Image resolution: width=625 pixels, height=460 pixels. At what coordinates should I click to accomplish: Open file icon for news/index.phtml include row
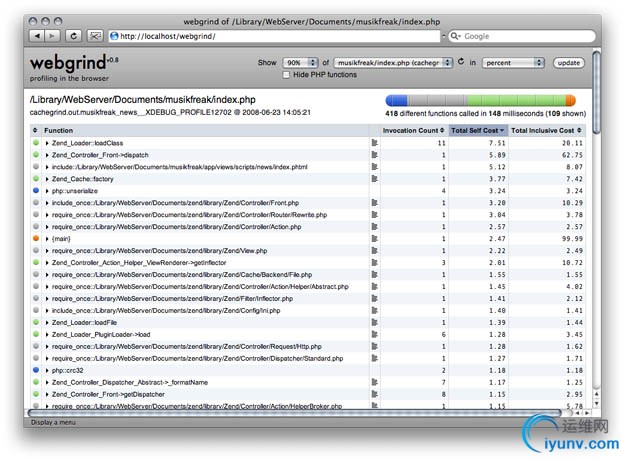tap(374, 167)
